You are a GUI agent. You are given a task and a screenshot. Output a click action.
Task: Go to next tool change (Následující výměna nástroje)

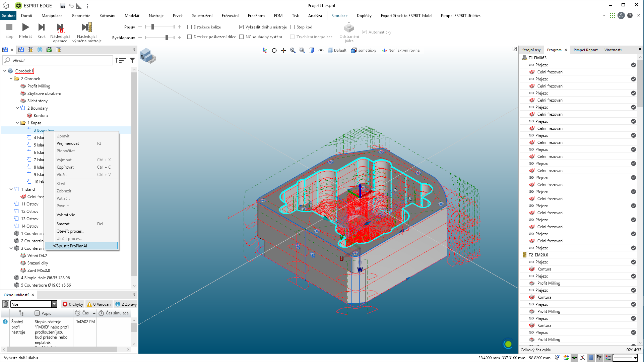click(x=87, y=33)
